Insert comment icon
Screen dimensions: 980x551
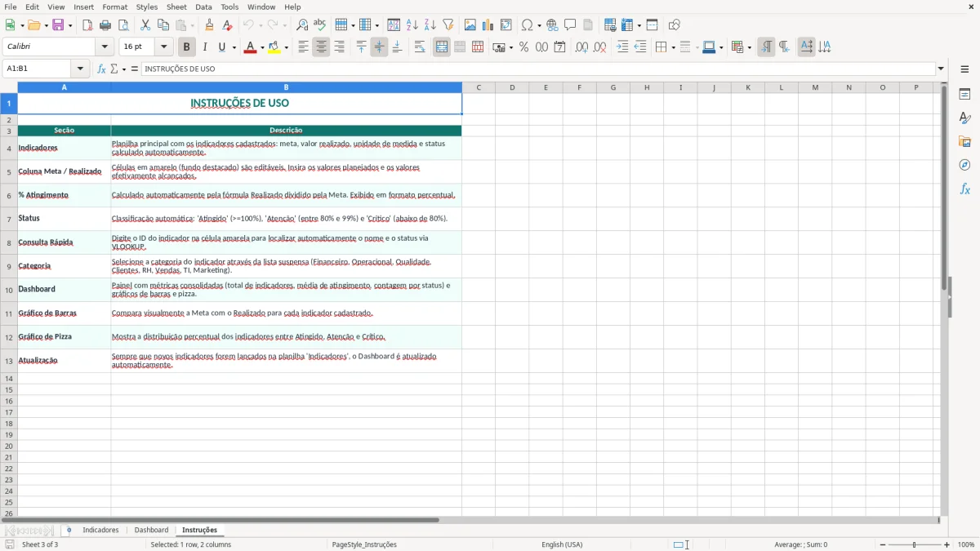[x=570, y=25]
